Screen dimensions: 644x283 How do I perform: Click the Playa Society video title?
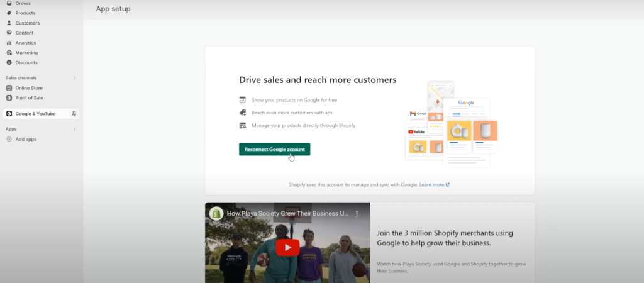coord(287,214)
